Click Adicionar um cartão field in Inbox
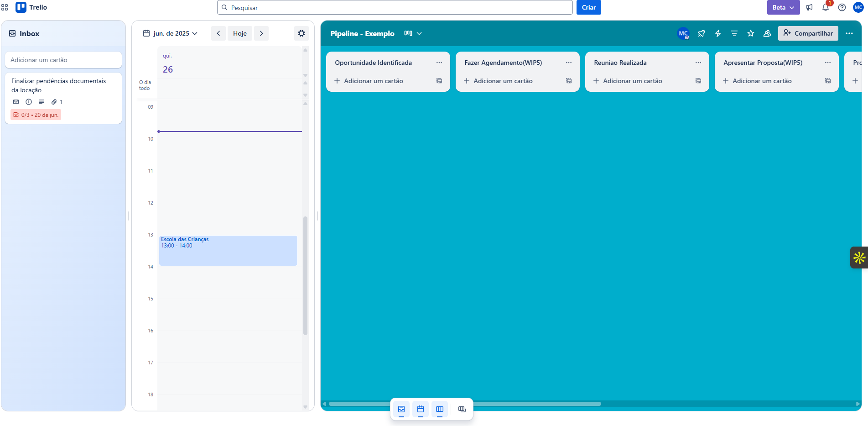The width and height of the screenshot is (868, 426). click(x=63, y=60)
